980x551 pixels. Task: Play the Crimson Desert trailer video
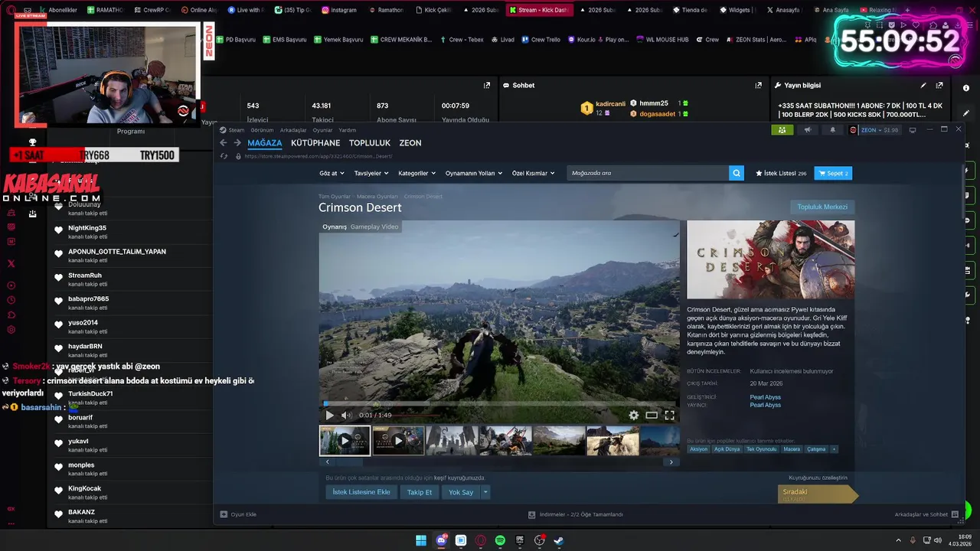[330, 415]
